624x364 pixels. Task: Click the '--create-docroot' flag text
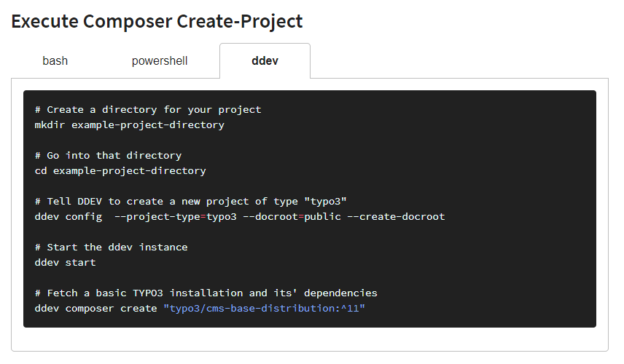396,216
